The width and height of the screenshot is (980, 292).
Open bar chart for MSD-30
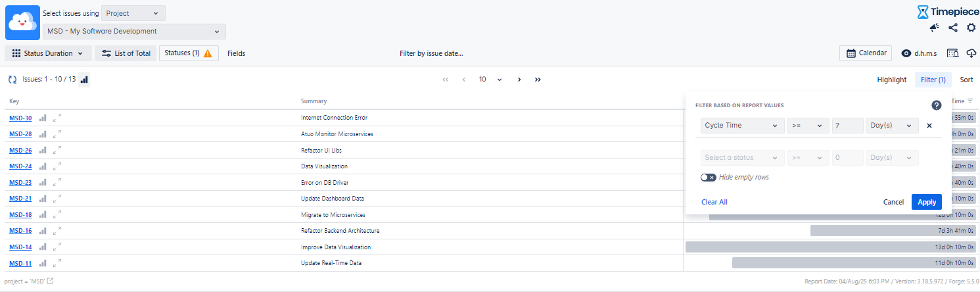pyautogui.click(x=43, y=118)
